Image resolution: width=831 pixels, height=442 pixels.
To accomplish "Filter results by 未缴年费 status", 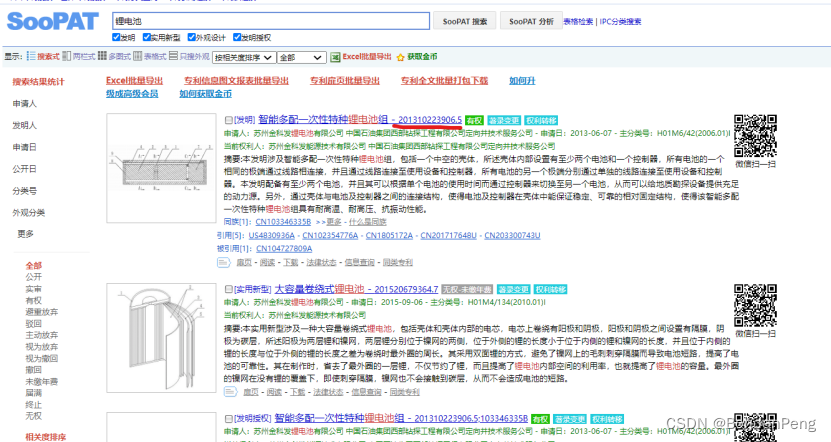I will [42, 382].
